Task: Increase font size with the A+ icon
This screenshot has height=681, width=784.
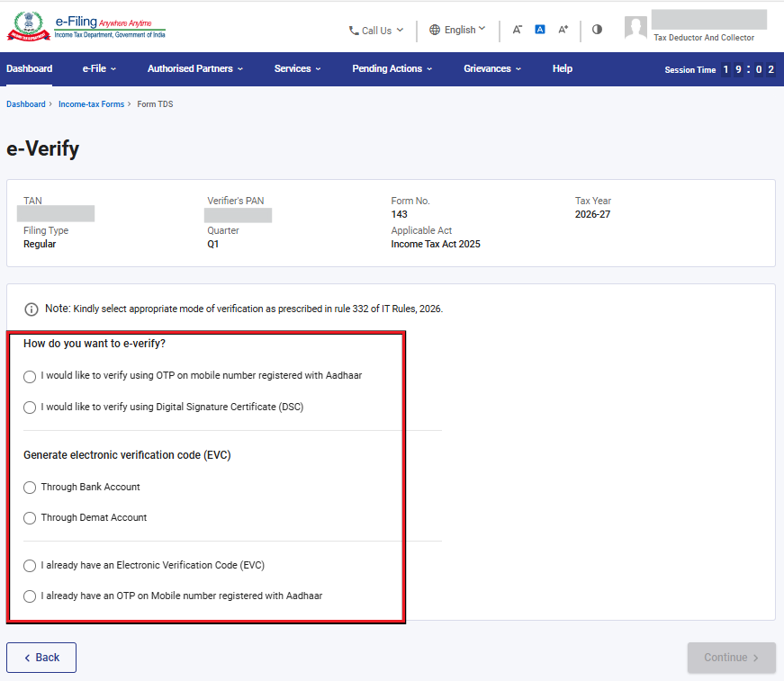Action: (563, 30)
